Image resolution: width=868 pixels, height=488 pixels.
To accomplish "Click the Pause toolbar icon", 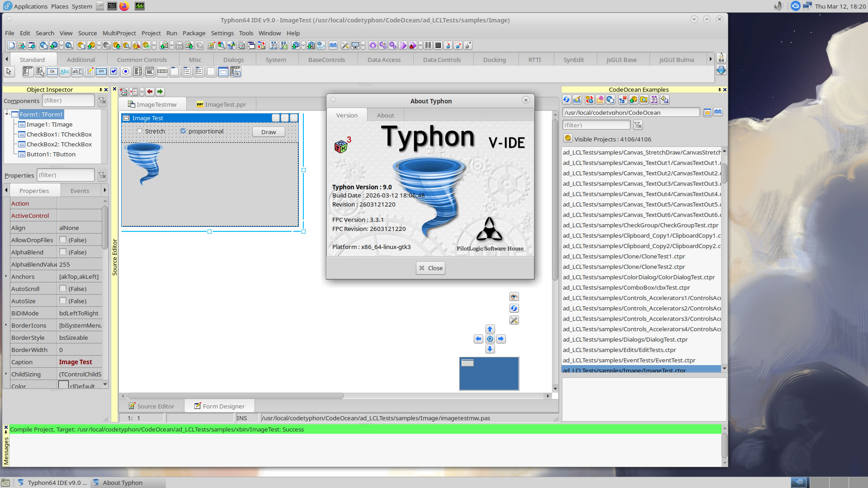I will [428, 45].
